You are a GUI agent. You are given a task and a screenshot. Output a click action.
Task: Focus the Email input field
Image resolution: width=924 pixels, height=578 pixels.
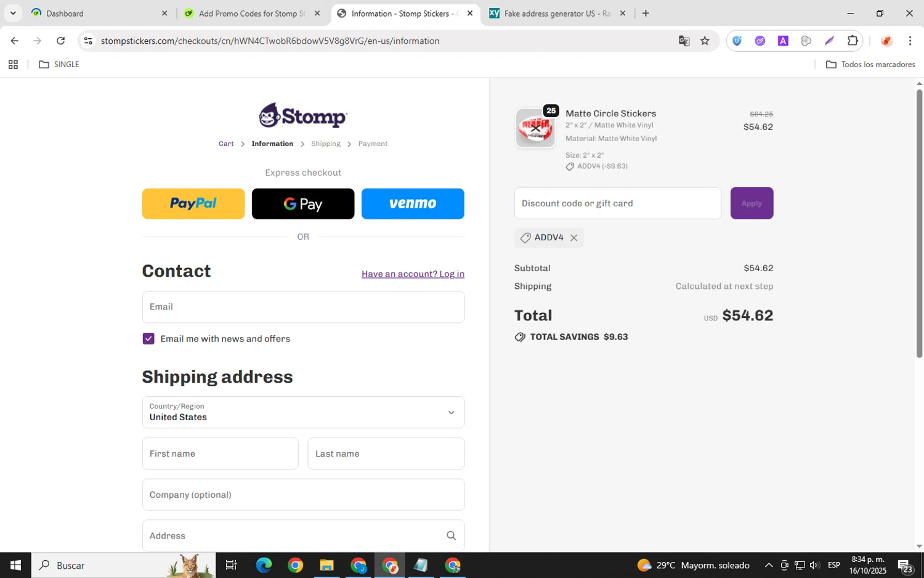(303, 307)
